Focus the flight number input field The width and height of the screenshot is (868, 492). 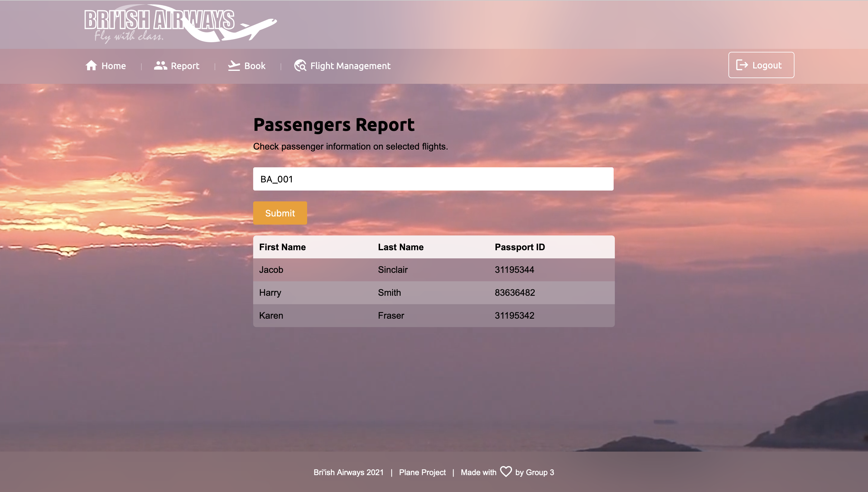pos(433,179)
